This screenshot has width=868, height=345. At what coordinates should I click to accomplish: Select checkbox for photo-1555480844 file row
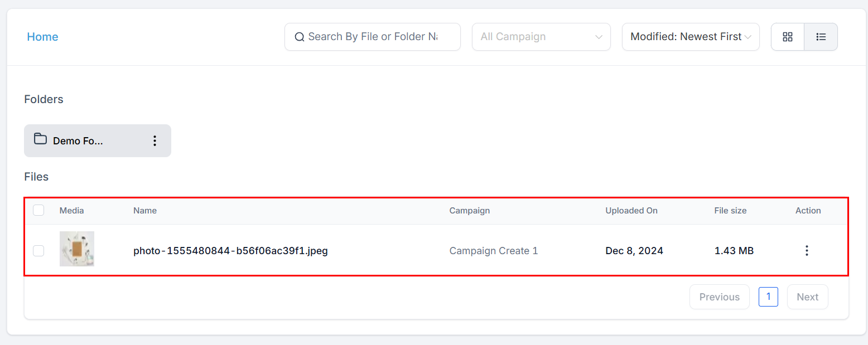tap(38, 251)
